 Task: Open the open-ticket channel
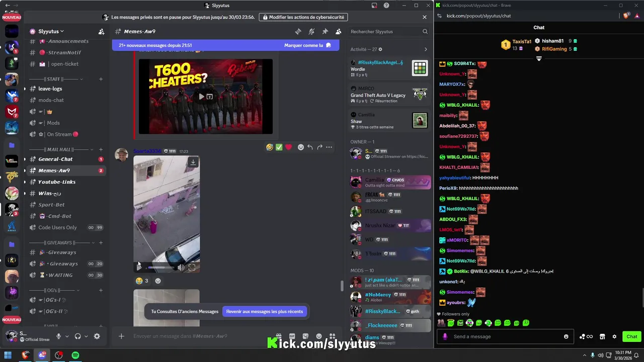[x=66, y=64]
